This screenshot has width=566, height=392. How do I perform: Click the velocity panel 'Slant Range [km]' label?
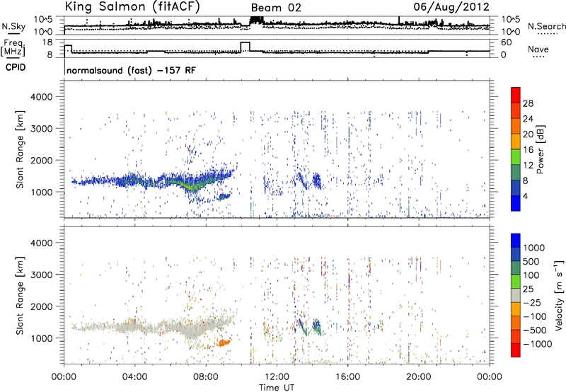[x=20, y=296]
